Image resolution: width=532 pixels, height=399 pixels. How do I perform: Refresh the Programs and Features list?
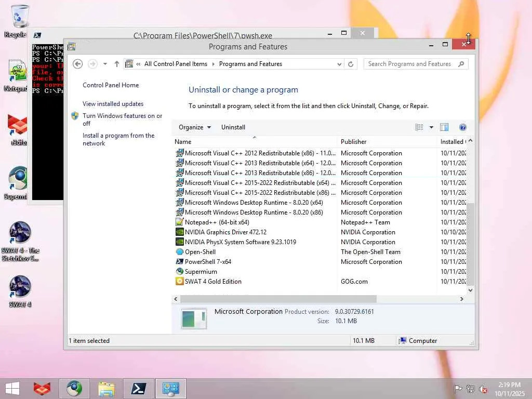coord(351,64)
